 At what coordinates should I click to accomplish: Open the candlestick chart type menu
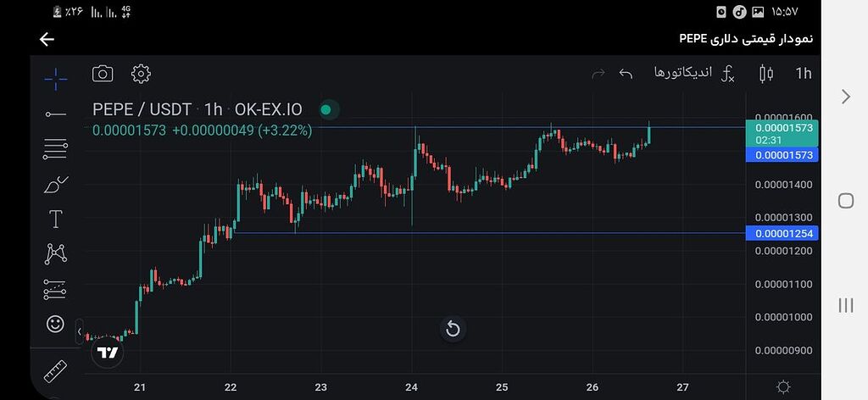point(766,74)
